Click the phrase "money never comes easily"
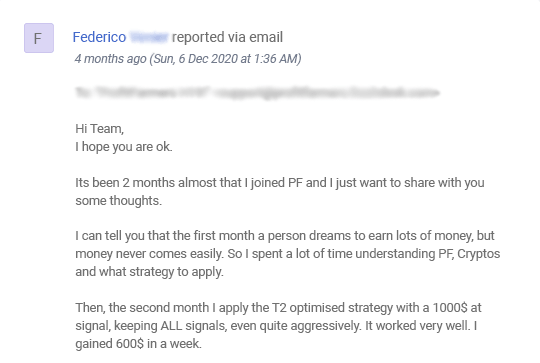 [149, 254]
